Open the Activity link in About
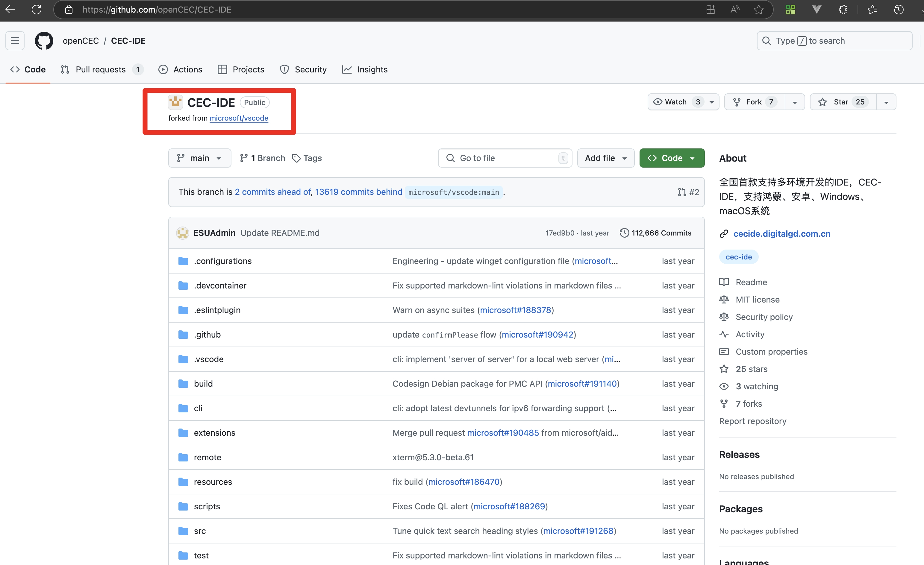 click(x=750, y=335)
